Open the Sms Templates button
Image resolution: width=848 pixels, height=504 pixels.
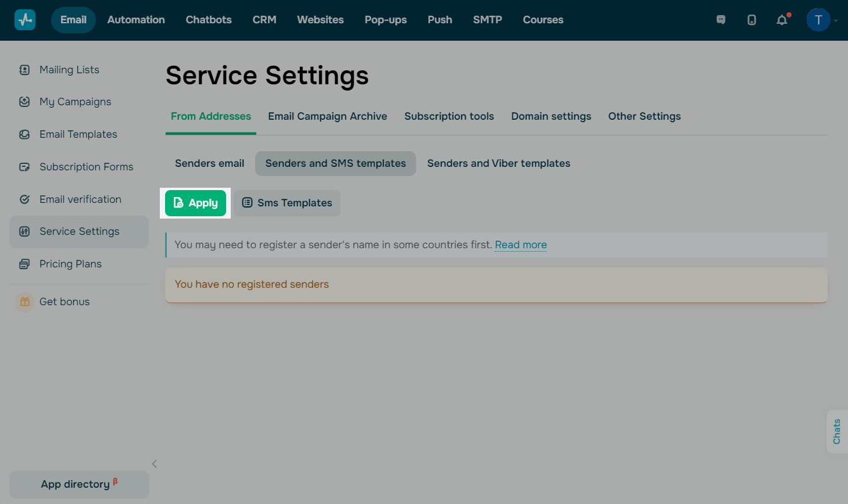287,203
